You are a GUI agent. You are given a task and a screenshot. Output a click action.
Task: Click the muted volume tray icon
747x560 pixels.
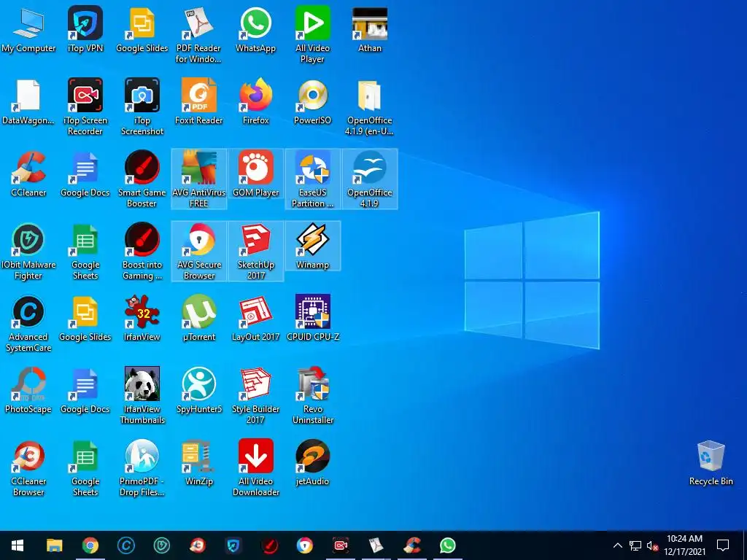[x=653, y=545]
